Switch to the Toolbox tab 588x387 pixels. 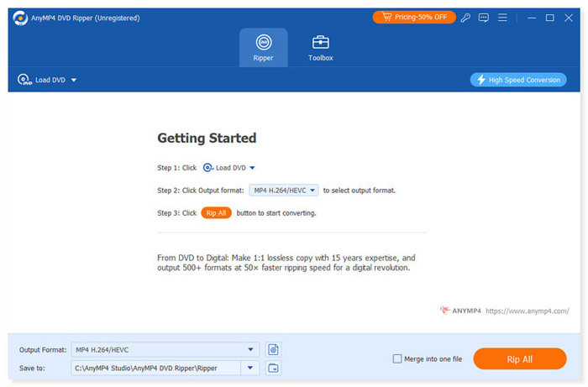click(x=321, y=48)
